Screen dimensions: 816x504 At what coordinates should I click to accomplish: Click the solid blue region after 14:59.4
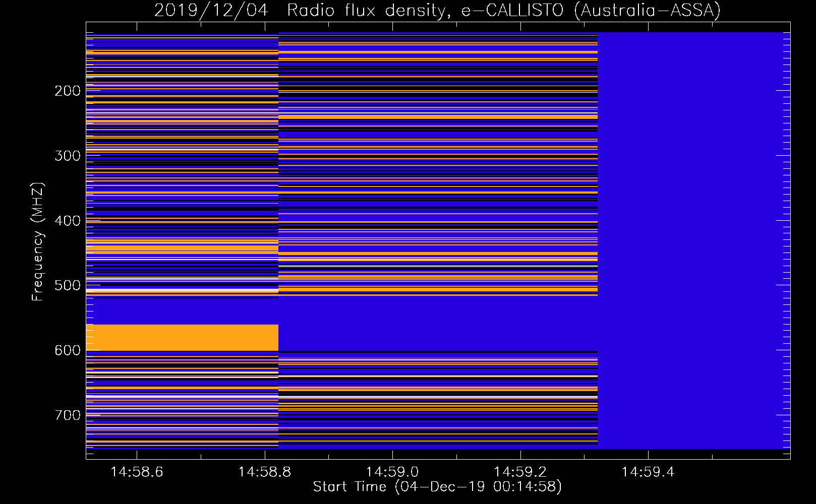pos(694,240)
